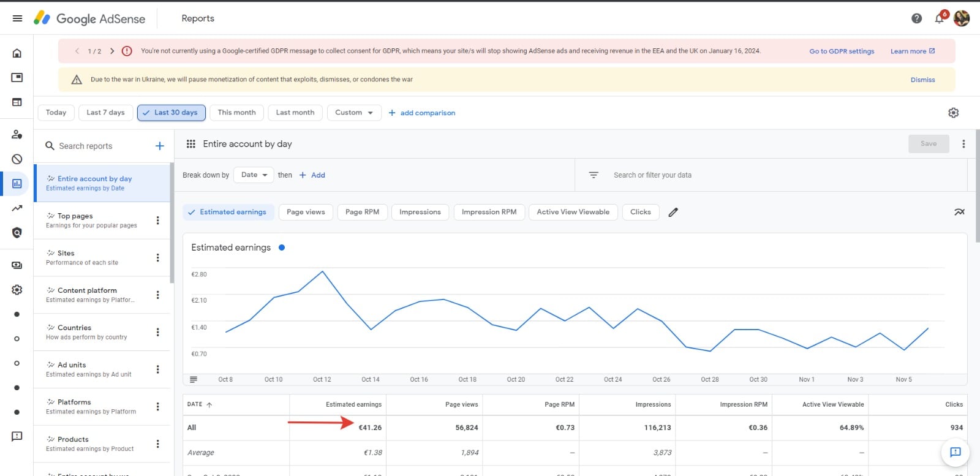Select the Last 7 days range
This screenshot has height=476, width=980.
point(105,113)
